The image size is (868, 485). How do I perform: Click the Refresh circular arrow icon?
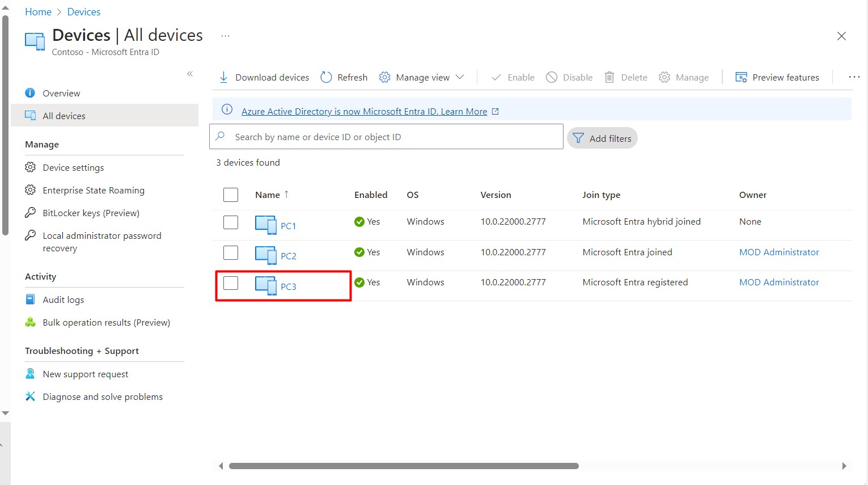(x=326, y=77)
